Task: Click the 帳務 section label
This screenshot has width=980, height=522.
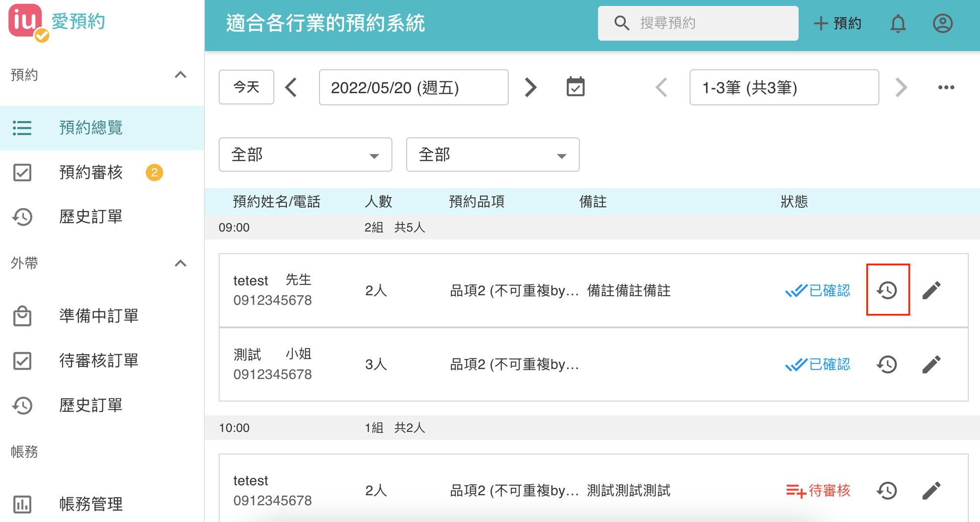Action: point(24,451)
